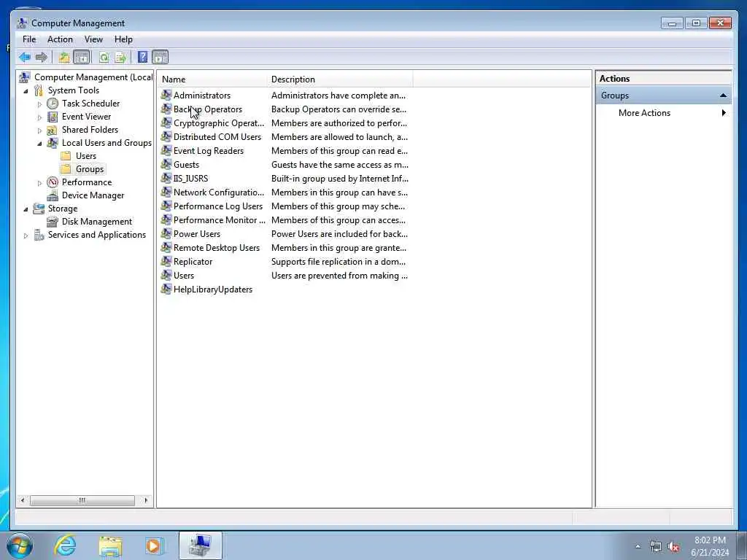Screen dimensions: 747x560
Task: Toggle the Show/Hide Action Pane icon
Action: click(160, 58)
